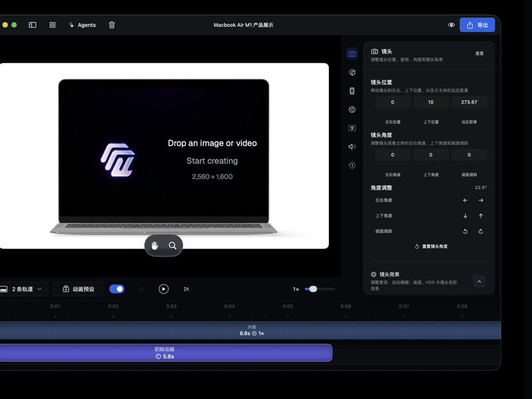The image size is (532, 399).
Task: Click the 画面倾斜 input field
Action: point(469,155)
